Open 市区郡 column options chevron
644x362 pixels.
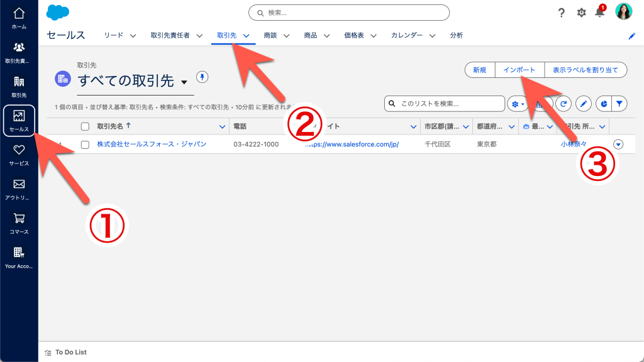[x=466, y=127]
